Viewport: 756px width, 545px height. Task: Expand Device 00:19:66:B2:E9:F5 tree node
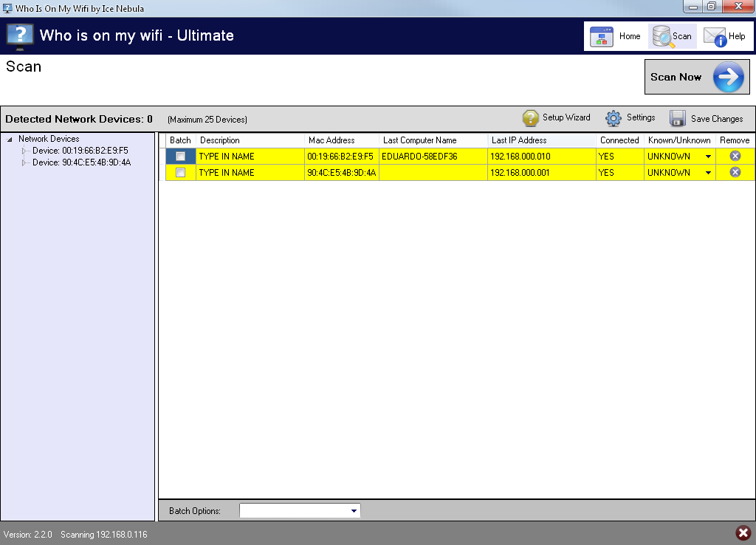pyautogui.click(x=24, y=151)
